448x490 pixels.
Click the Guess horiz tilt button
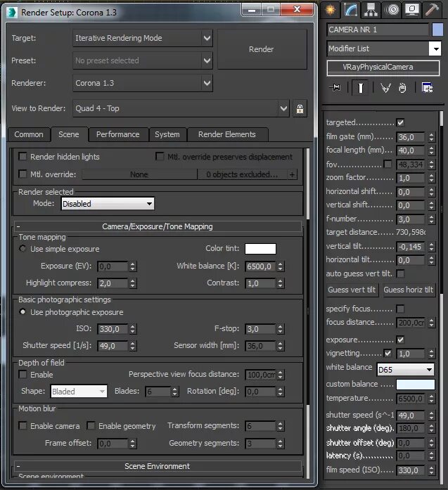[409, 290]
